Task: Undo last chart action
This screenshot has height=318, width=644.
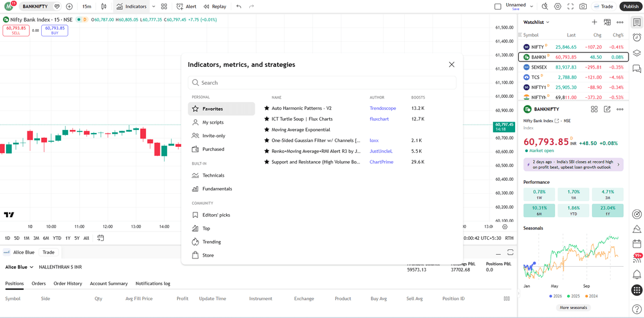Action: click(x=239, y=7)
